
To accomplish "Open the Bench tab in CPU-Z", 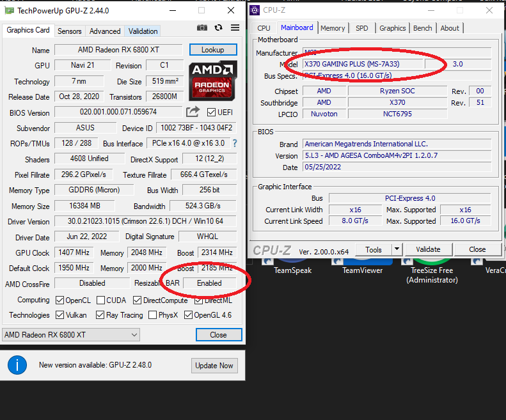I will pos(422,28).
